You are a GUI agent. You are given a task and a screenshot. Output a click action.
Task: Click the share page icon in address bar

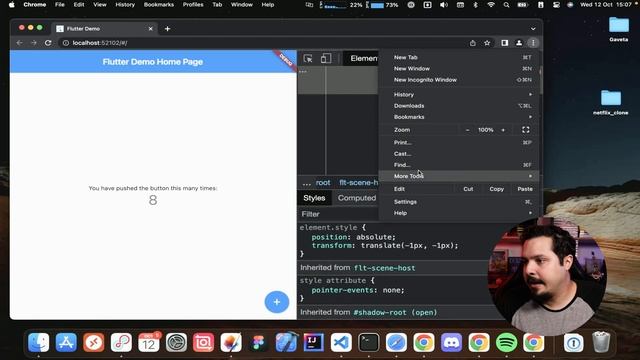(x=473, y=43)
